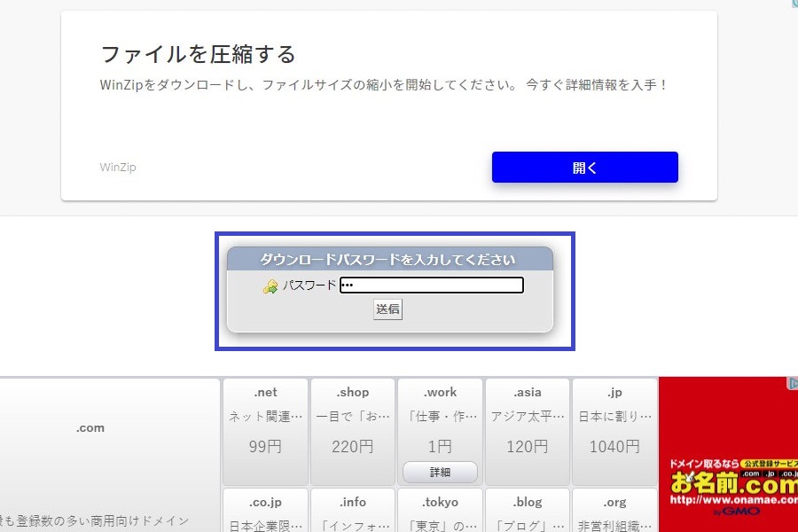Image resolution: width=798 pixels, height=532 pixels.
Task: Open the .com domain panel
Action: [x=90, y=428]
